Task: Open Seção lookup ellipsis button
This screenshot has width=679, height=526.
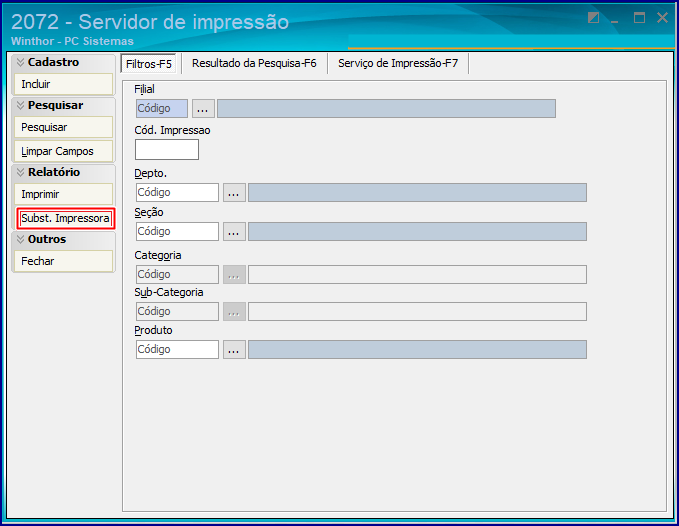Action: (x=234, y=231)
